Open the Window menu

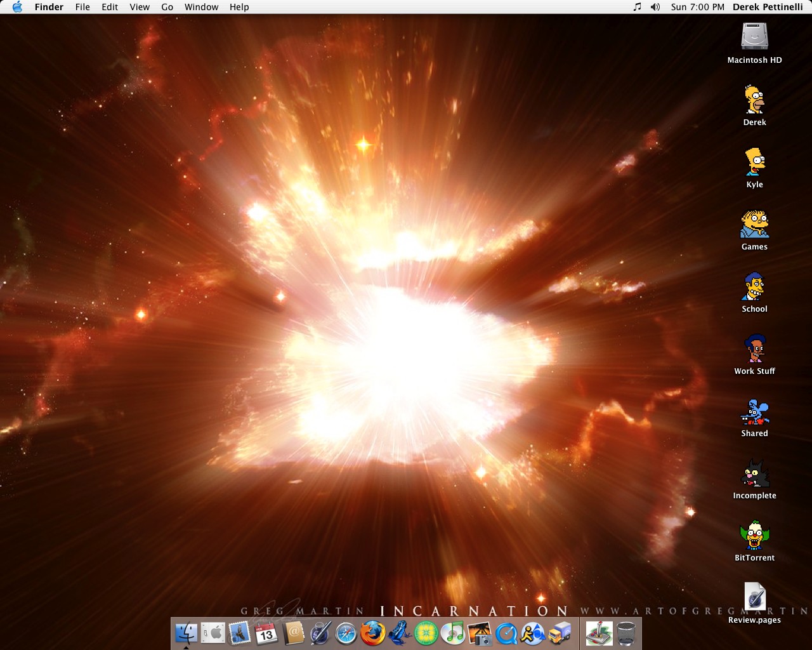[201, 7]
